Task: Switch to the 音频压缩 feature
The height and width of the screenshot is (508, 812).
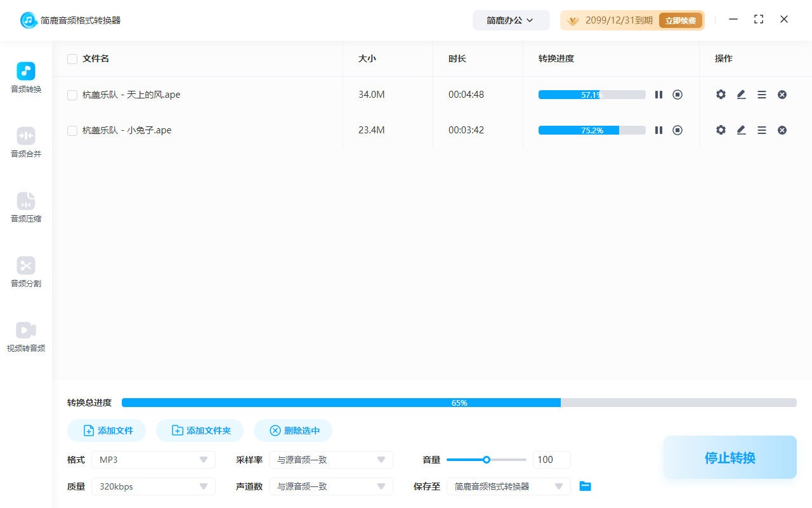Action: (25, 208)
